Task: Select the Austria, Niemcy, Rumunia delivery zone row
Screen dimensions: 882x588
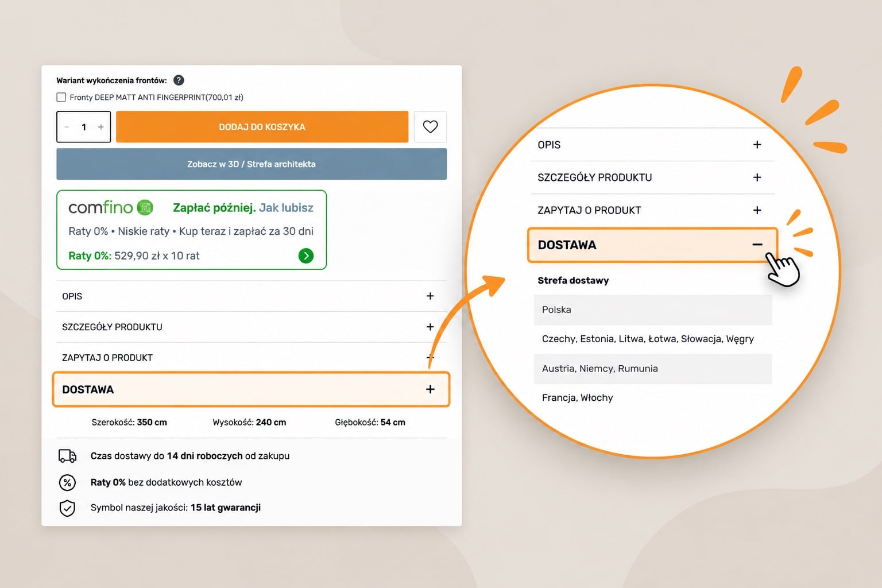Action: (x=653, y=369)
